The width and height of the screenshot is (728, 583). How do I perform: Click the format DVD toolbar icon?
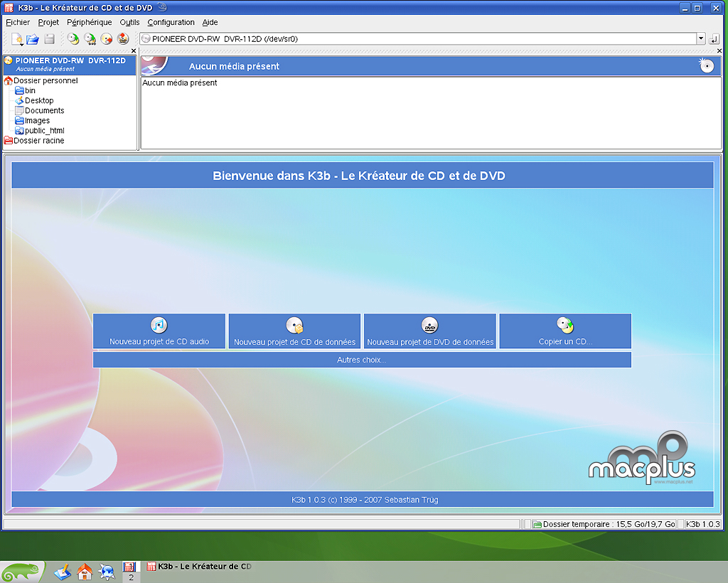click(123, 39)
